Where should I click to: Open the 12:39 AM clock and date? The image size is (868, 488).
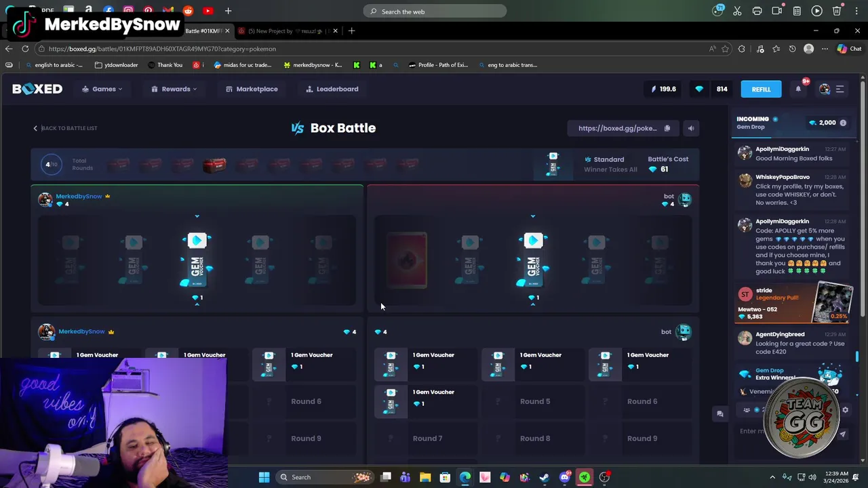click(835, 477)
